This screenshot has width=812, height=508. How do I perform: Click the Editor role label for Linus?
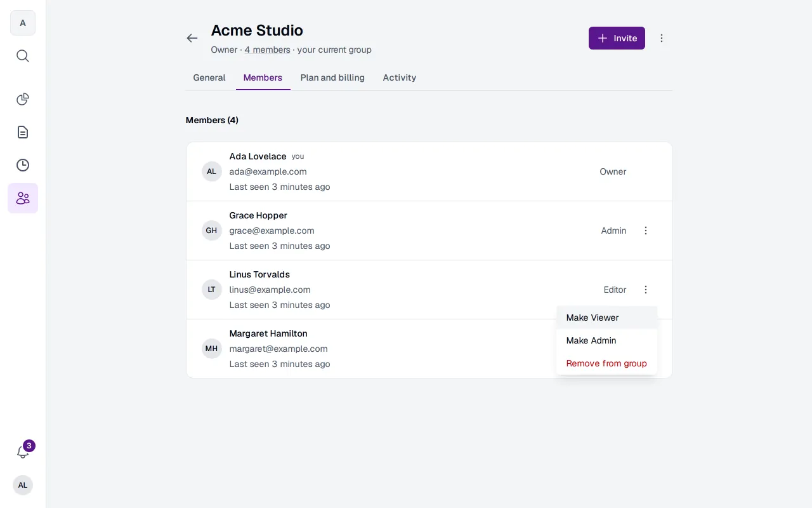(x=615, y=290)
